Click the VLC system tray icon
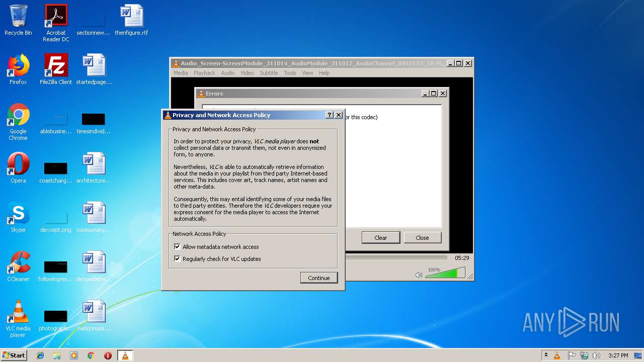The height and width of the screenshot is (362, 644). (x=557, y=355)
